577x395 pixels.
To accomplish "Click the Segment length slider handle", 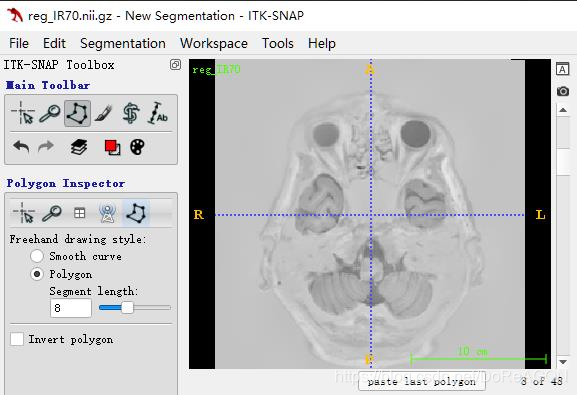I will pyautogui.click(x=127, y=307).
